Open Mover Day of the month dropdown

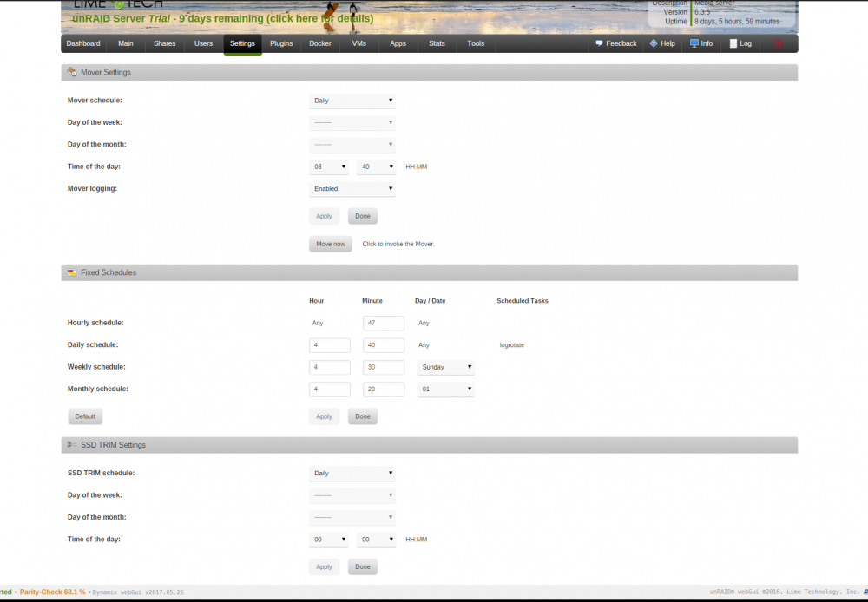352,145
